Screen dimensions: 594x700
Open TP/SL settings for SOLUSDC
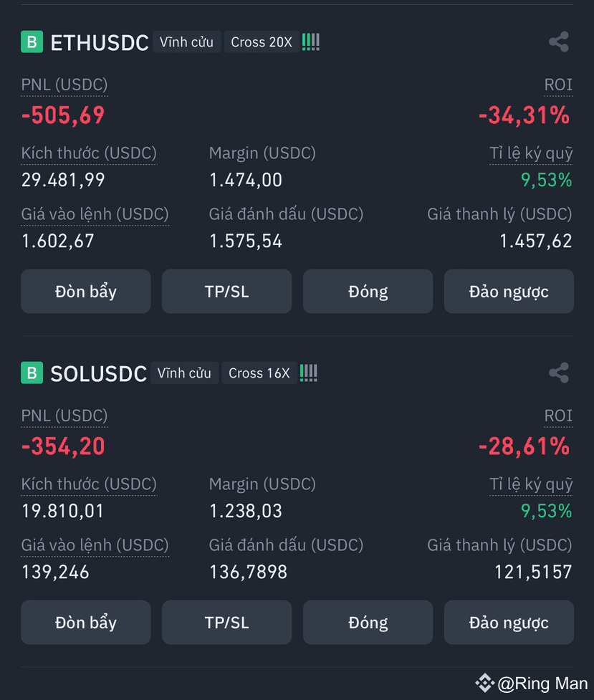[227, 623]
